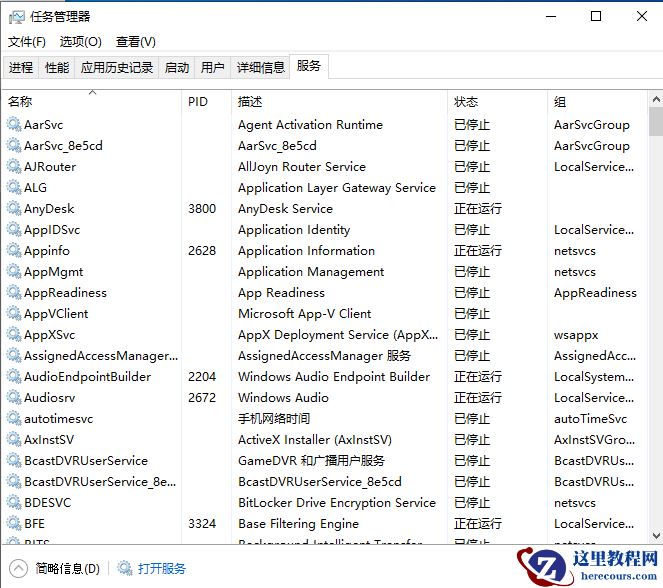Click the gear icon beside AppMgmt
Screen dimensions: 663x588
pos(14,272)
